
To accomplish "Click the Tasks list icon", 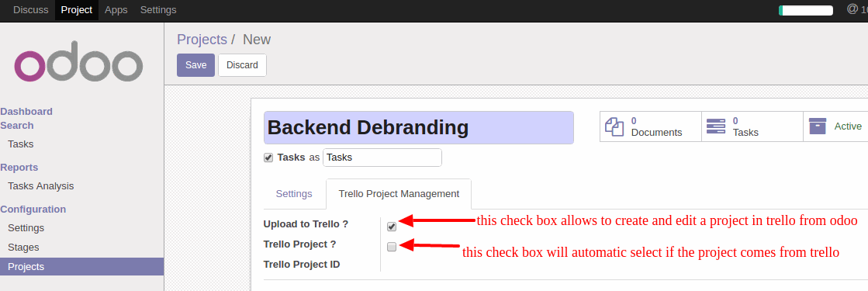I will 716,126.
